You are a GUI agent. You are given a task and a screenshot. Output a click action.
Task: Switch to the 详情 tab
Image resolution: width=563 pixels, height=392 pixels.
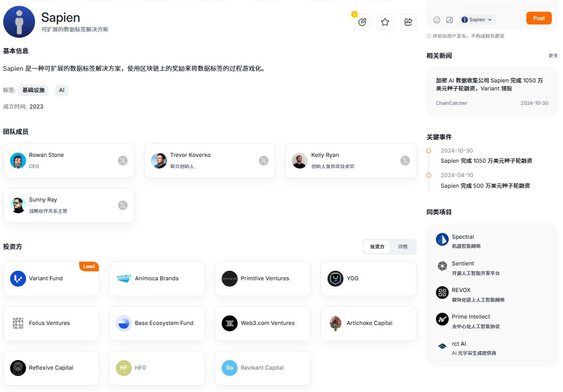coord(402,247)
